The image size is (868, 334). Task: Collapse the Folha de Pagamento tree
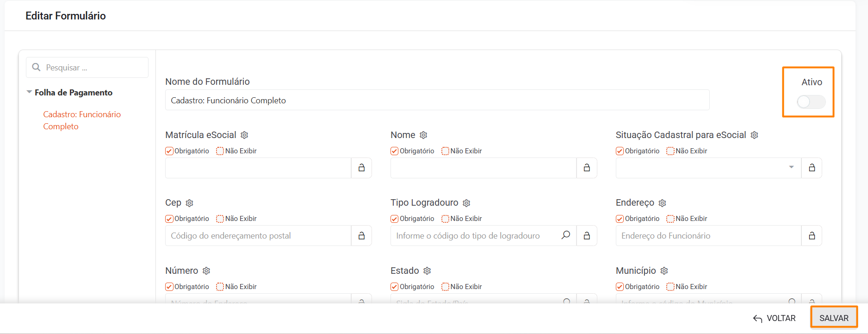point(30,92)
